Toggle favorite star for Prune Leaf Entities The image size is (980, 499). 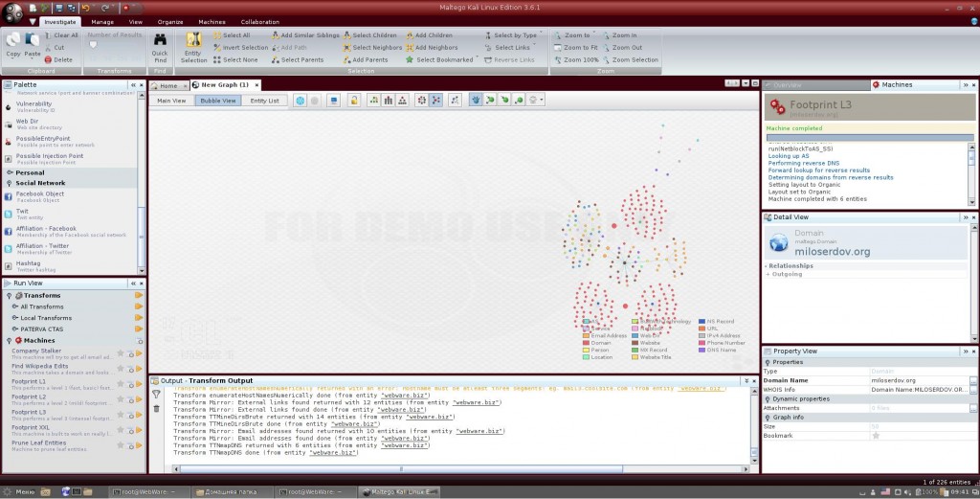(x=121, y=445)
